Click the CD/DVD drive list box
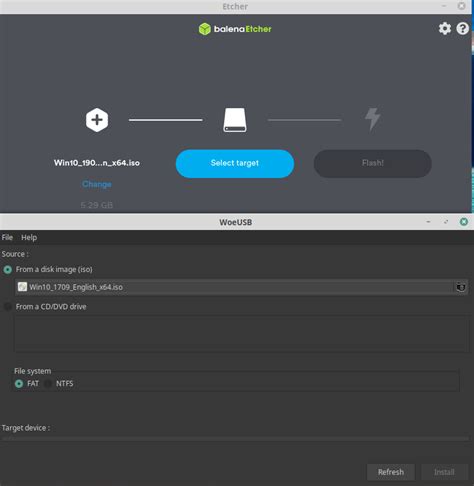This screenshot has height=486, width=474. point(241,333)
